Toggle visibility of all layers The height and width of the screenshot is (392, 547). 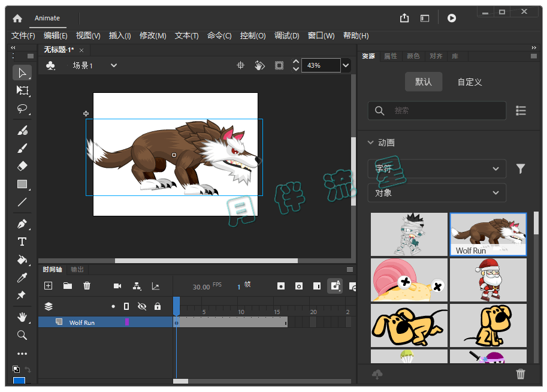pos(142,306)
